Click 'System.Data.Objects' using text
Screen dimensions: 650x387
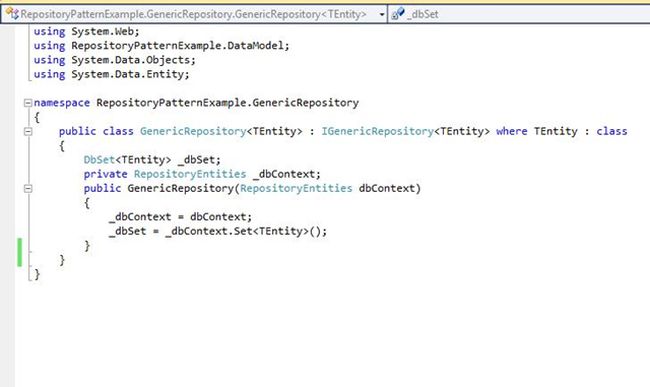tap(131, 60)
